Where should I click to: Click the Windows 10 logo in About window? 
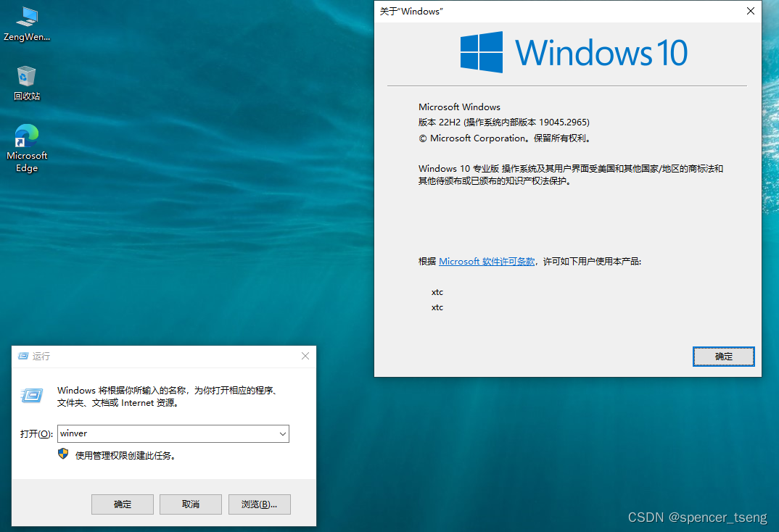[574, 52]
